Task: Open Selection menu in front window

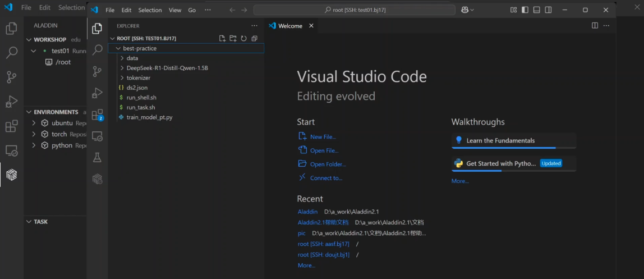Action: tap(150, 10)
